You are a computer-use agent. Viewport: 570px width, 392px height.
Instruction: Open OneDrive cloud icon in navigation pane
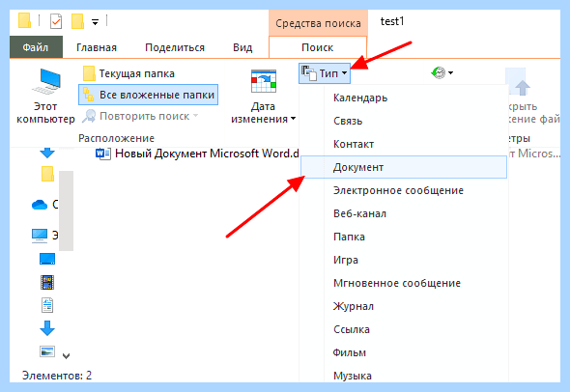point(40,205)
